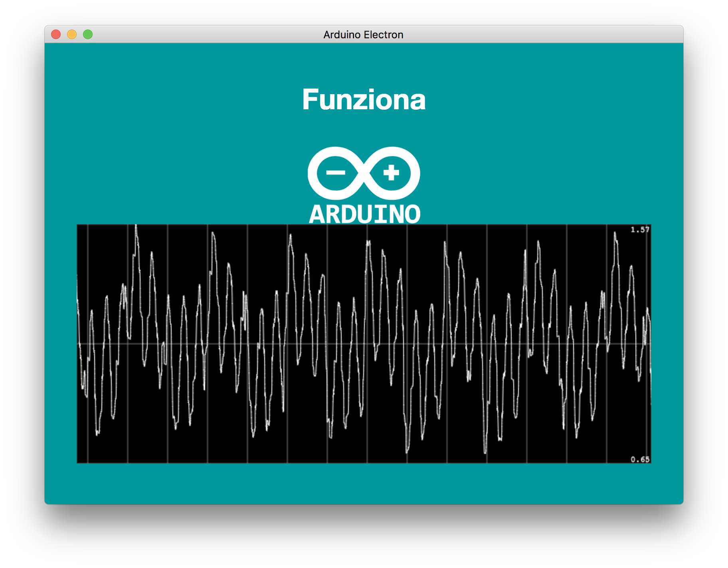Click the center crossing of the infinity logo
Viewport: 728px width, 568px height.
point(364,173)
